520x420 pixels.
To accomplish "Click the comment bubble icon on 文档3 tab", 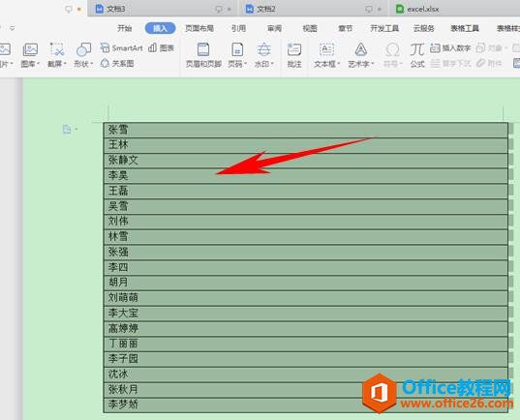I will click(219, 10).
